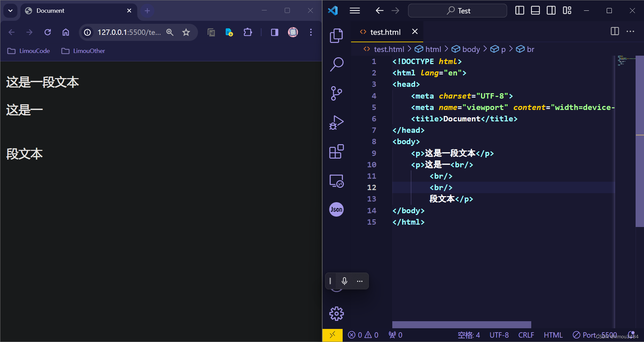
Task: Toggle the browser side panel
Action: (x=275, y=32)
